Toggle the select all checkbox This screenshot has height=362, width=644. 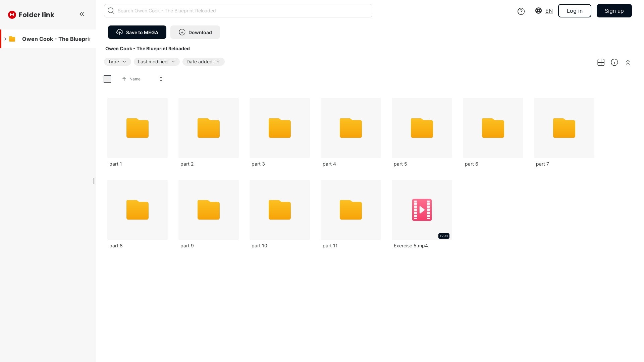click(x=107, y=79)
